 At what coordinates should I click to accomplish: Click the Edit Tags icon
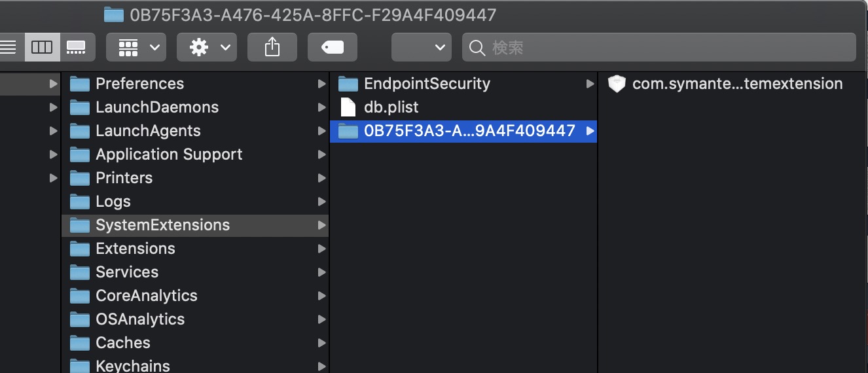coord(333,47)
